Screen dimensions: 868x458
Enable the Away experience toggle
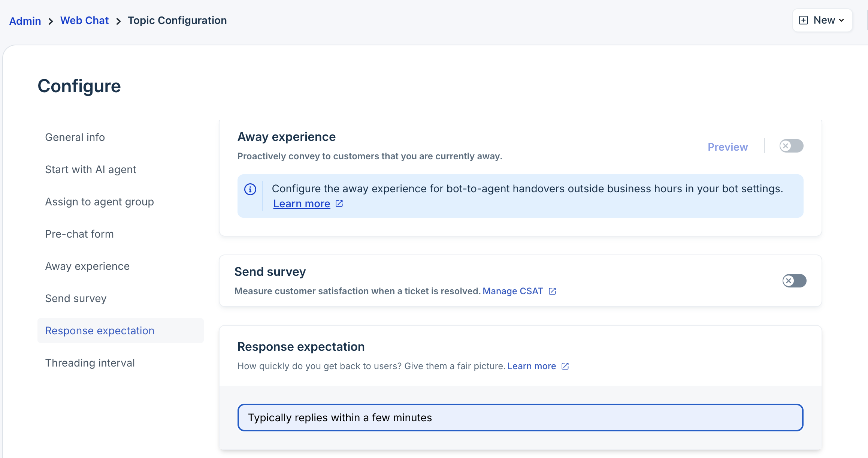point(791,146)
